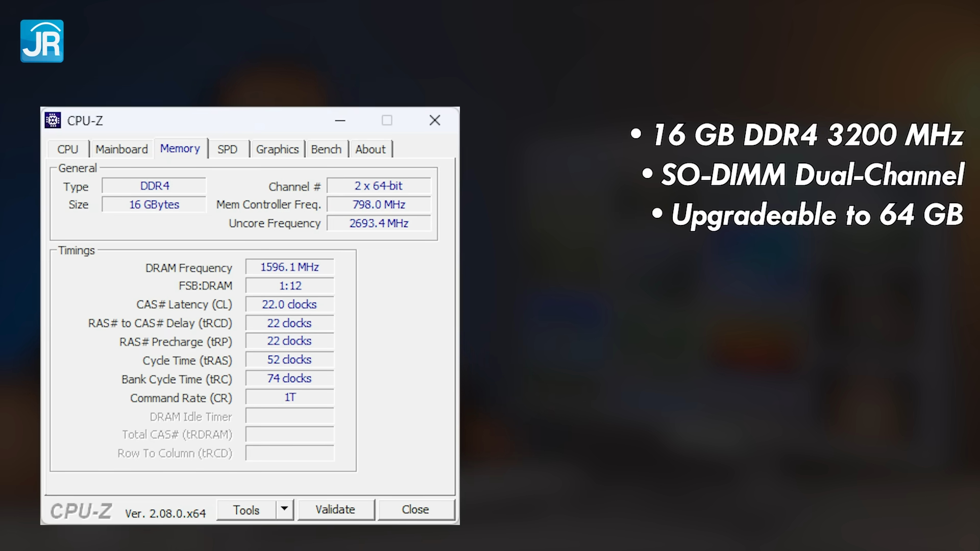Select the SPD tab

(x=227, y=149)
